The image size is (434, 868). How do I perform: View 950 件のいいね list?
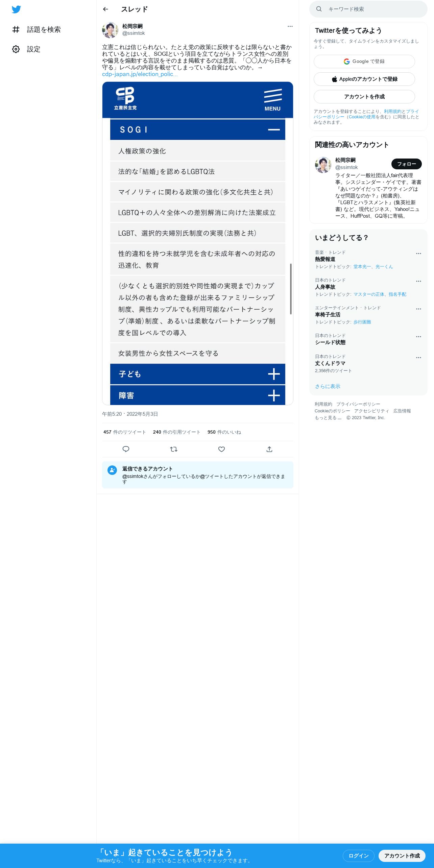click(x=224, y=432)
